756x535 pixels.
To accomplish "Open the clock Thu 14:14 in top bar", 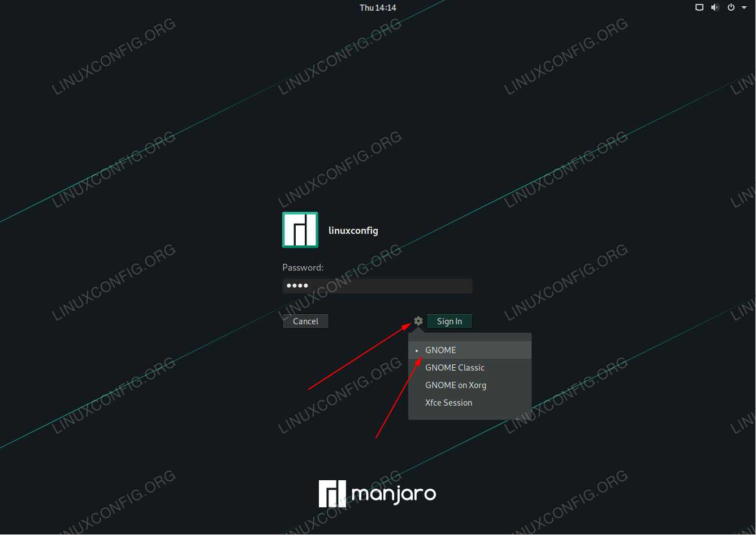I will [378, 7].
